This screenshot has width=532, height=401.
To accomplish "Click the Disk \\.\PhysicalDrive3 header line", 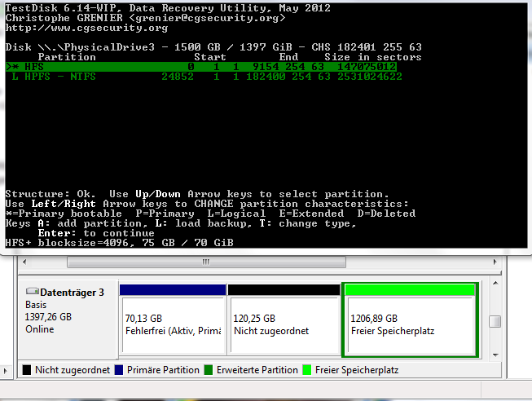I will point(213,46).
